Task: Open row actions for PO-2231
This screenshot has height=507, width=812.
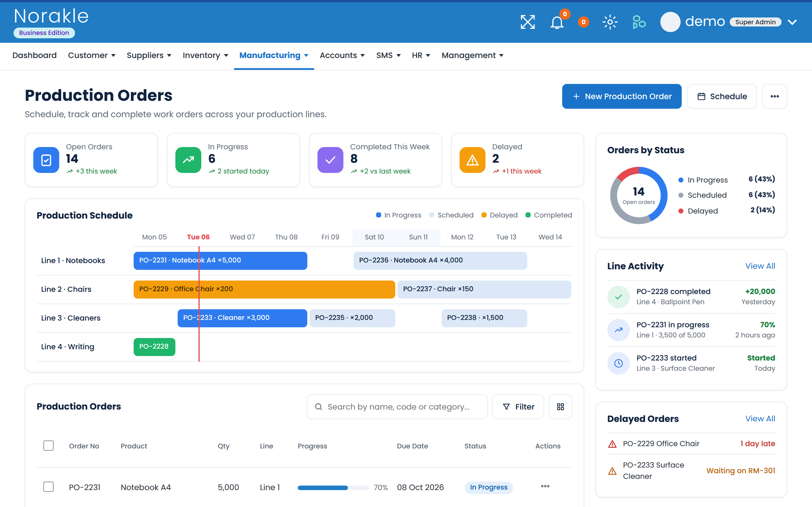Action: 545,486
